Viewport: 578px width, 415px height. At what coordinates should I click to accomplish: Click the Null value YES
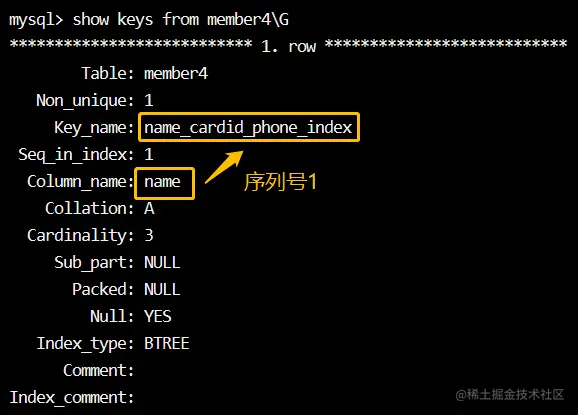(x=158, y=316)
